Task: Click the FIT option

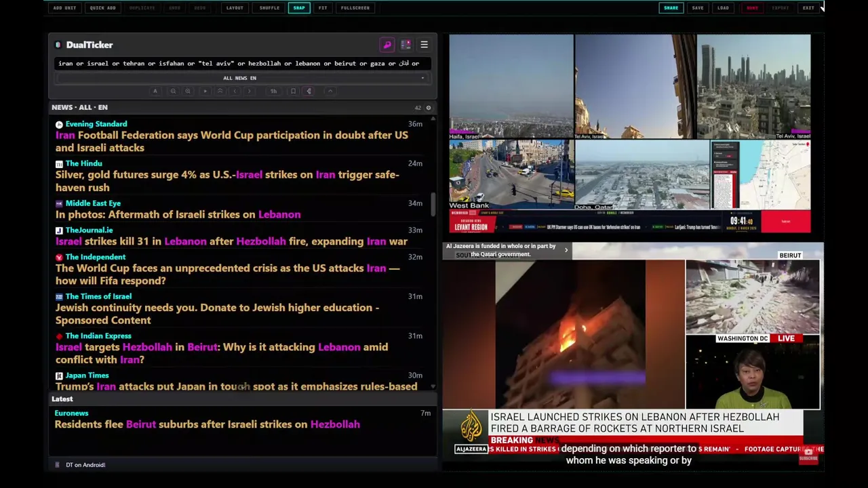Action: (323, 8)
